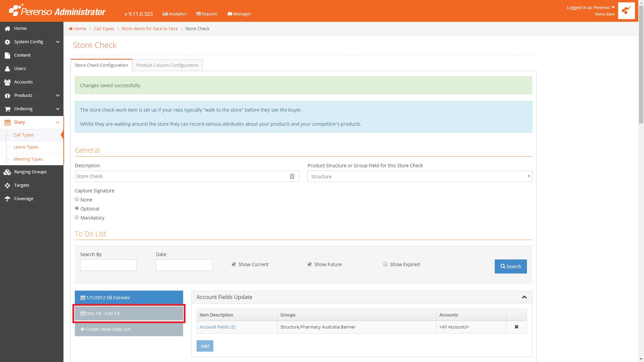The height and width of the screenshot is (362, 644).
Task: Click the Ranging Groups cubes icon
Action: tap(7, 172)
